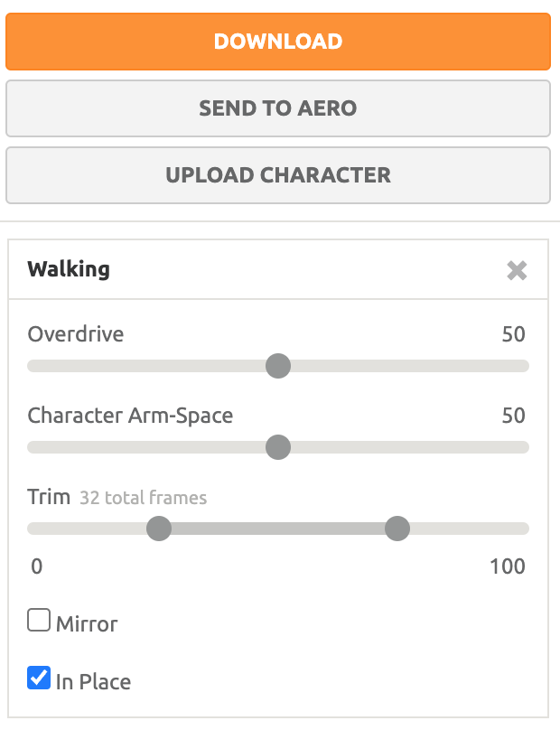Click the Trim start value 0
The width and height of the screenshot is (560, 730).
36,566
